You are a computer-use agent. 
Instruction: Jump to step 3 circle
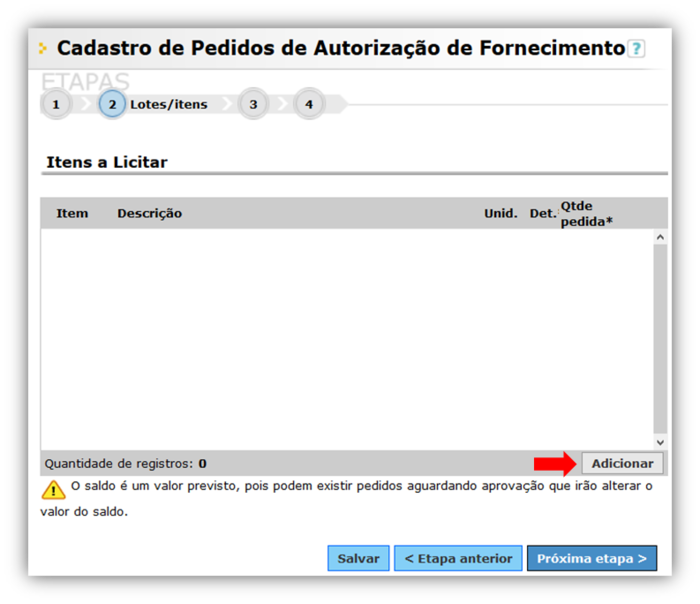[253, 104]
